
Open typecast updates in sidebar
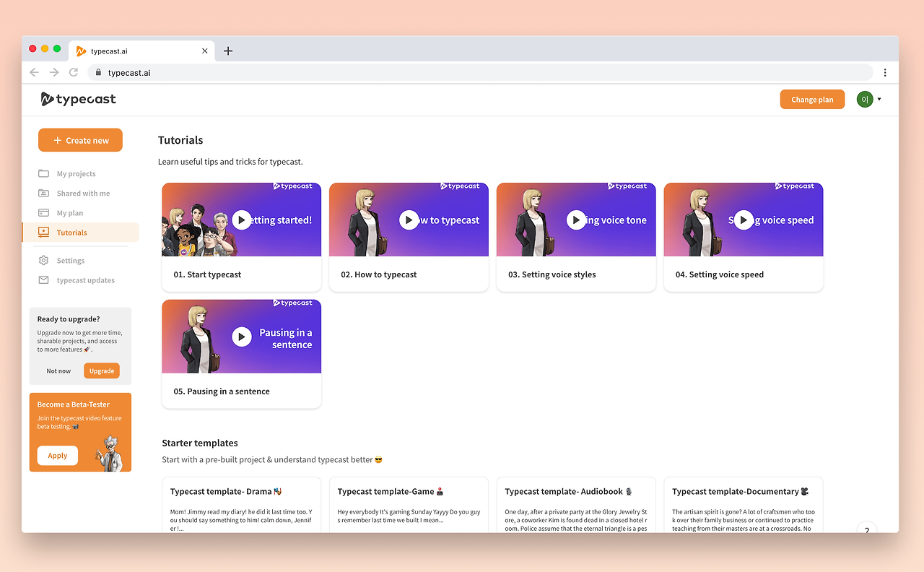[x=86, y=279]
